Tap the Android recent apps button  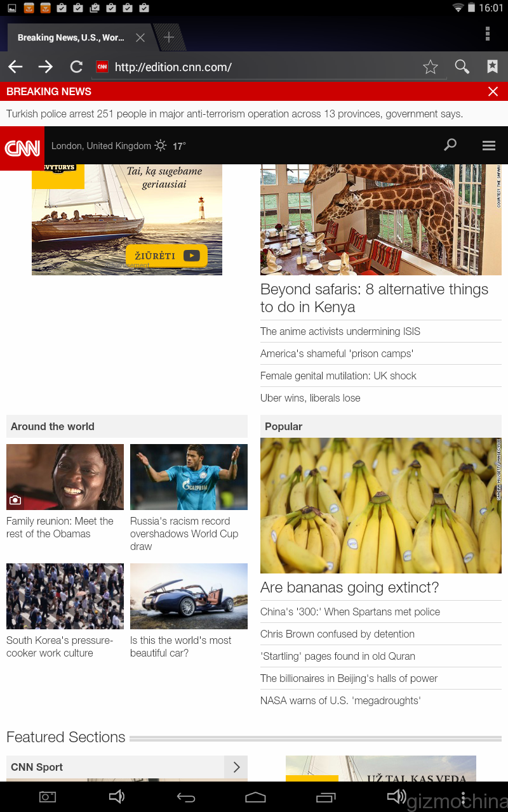click(x=326, y=797)
